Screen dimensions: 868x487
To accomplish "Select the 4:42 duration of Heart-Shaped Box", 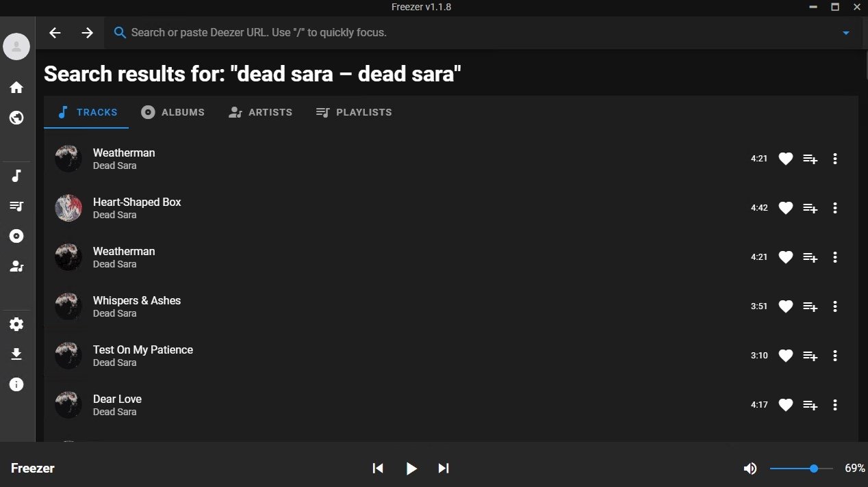I will point(759,208).
